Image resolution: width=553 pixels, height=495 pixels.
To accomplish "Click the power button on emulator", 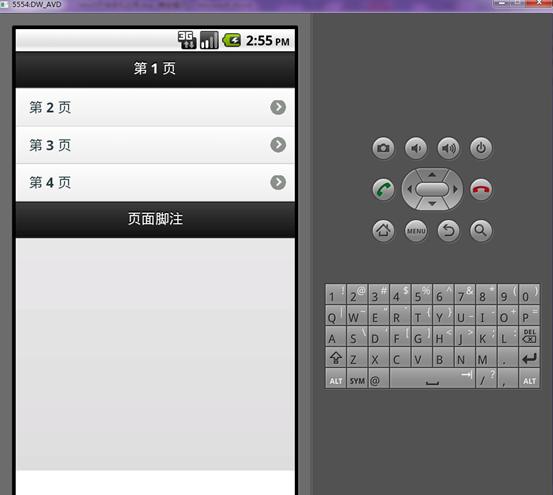I will (x=481, y=148).
